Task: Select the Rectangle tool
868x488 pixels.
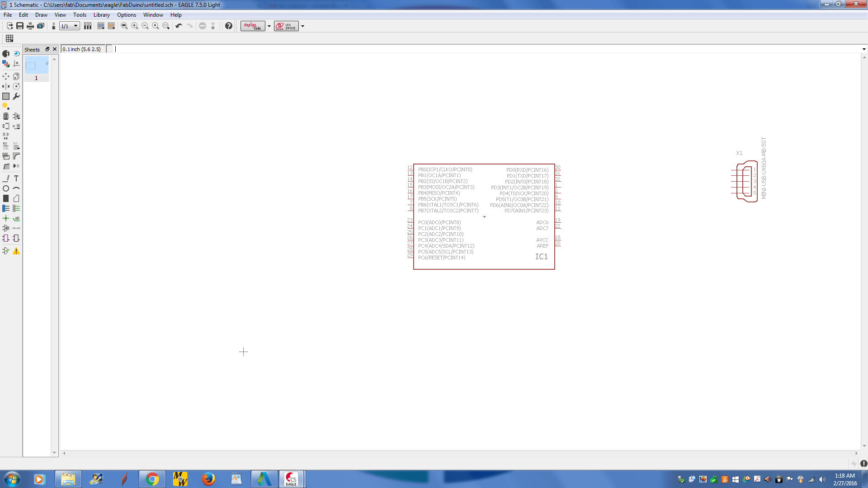Action: 6,198
